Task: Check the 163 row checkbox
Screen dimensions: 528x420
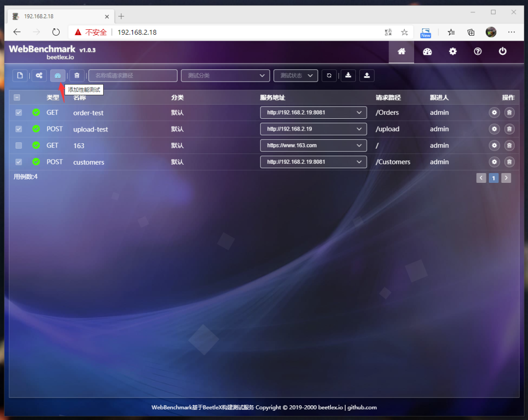Action: pos(19,146)
